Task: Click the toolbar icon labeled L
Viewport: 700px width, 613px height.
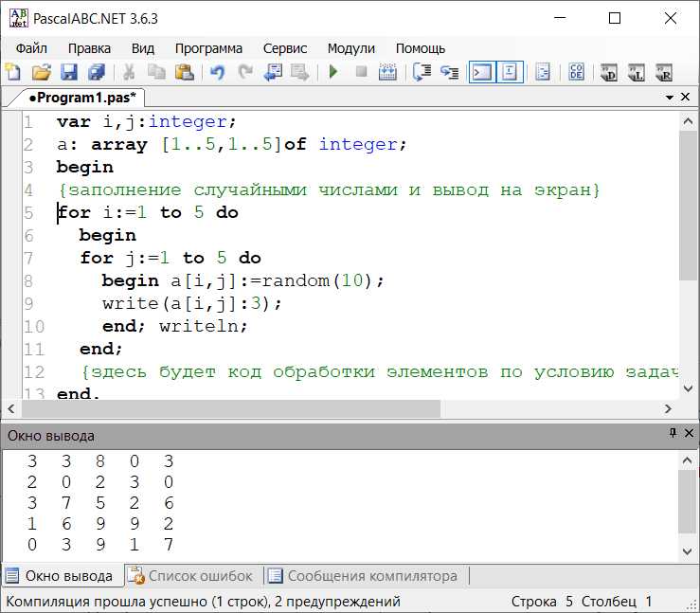Action: tap(637, 72)
